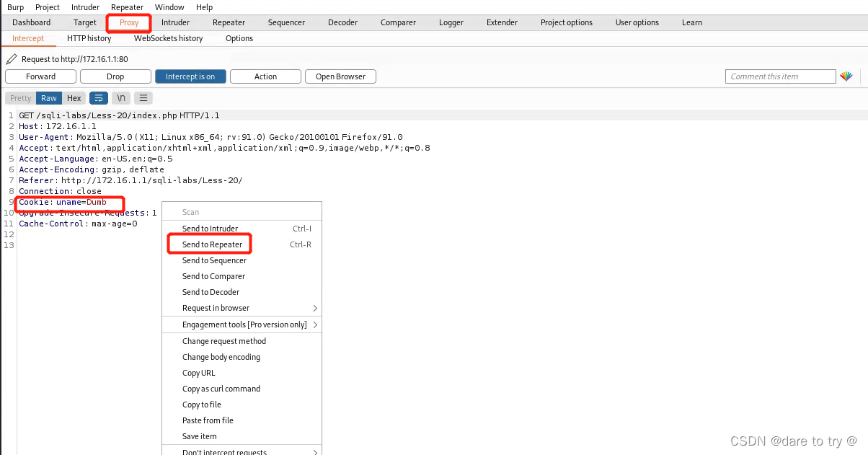Image resolution: width=868 pixels, height=455 pixels.
Task: Open the Decoder tab
Action: [x=342, y=22]
